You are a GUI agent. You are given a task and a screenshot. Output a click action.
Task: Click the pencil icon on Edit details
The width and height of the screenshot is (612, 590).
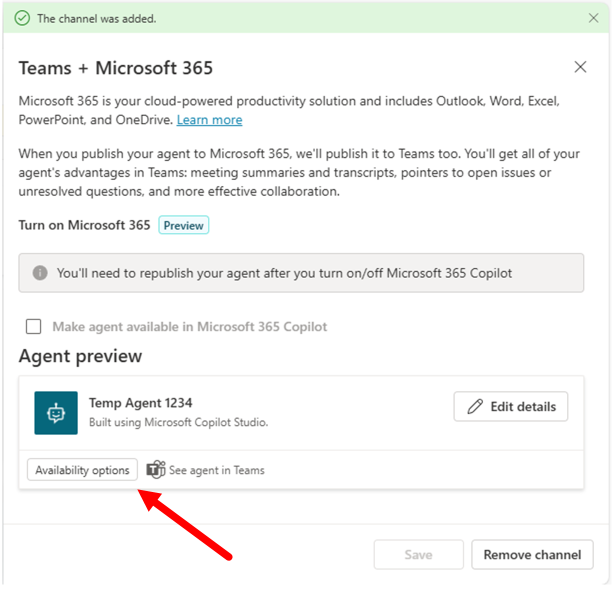pos(475,406)
